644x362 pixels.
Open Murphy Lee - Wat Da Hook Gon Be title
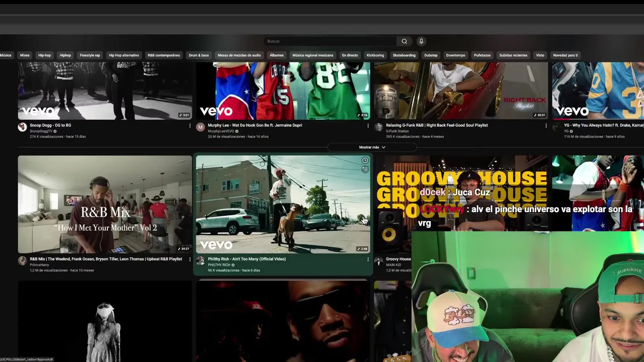tap(255, 125)
